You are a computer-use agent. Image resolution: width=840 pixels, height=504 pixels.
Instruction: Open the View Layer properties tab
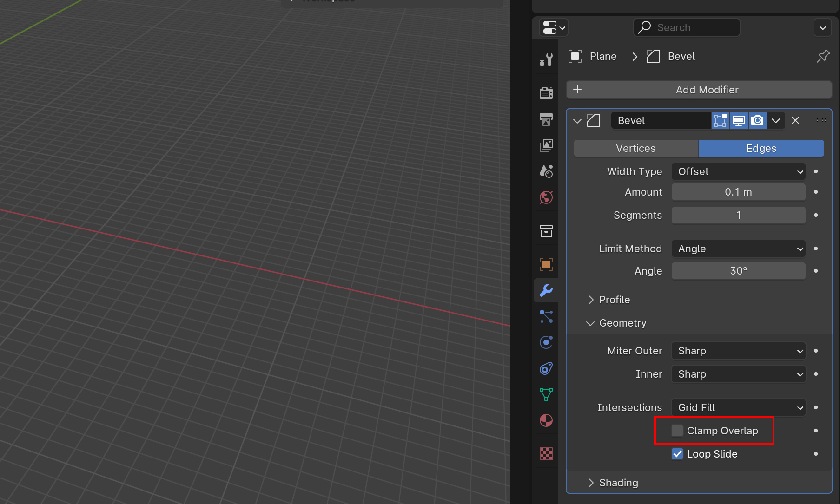(546, 145)
